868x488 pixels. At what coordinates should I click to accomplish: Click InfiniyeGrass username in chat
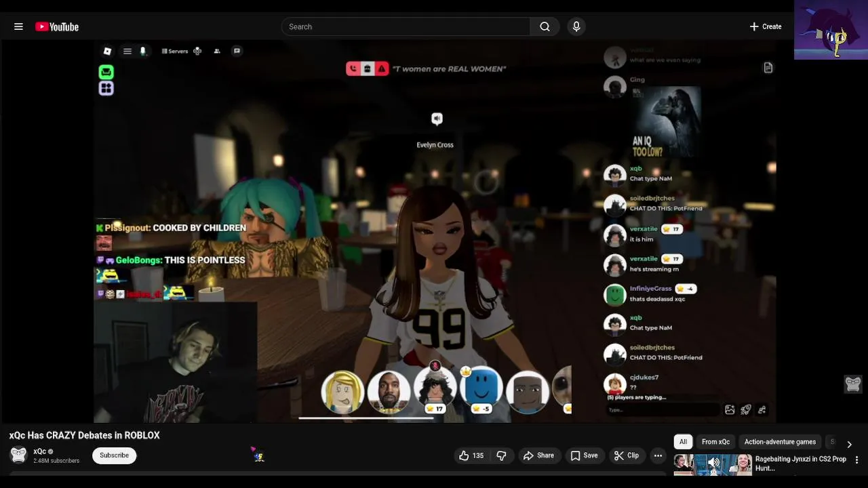click(x=650, y=289)
